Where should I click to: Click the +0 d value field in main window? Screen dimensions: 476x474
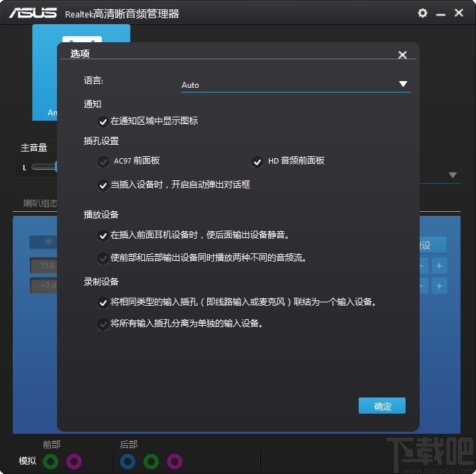tap(44, 286)
